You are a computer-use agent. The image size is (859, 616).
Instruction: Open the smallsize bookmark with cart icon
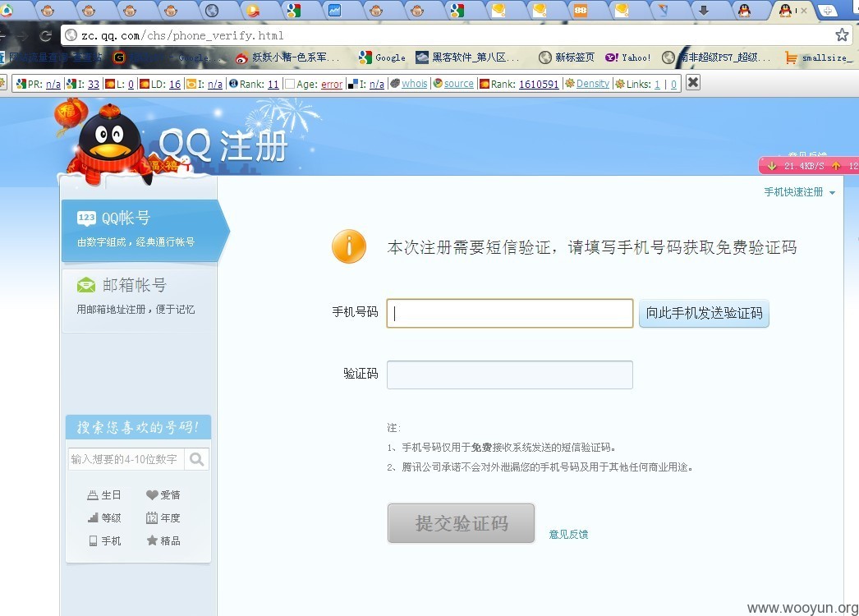tap(819, 57)
